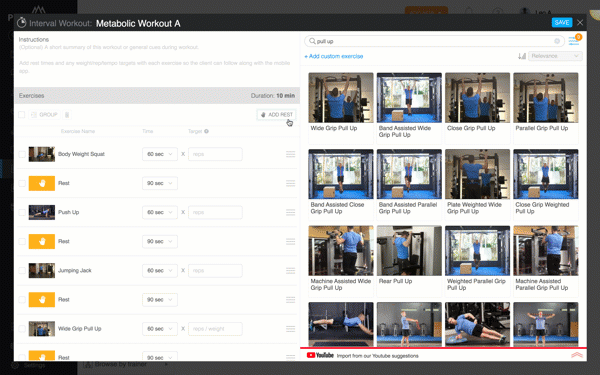
Task: Select the Rear Pull Up thumbnail
Action: [x=409, y=251]
